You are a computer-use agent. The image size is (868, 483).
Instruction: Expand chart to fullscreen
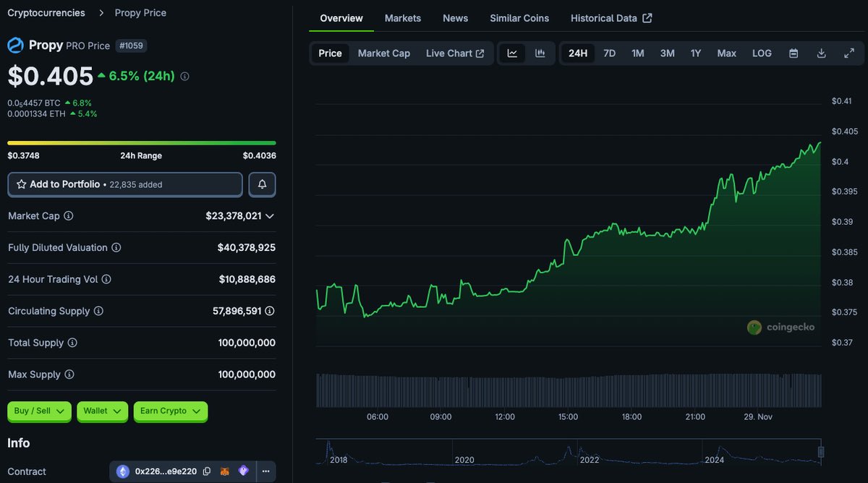[x=849, y=53]
